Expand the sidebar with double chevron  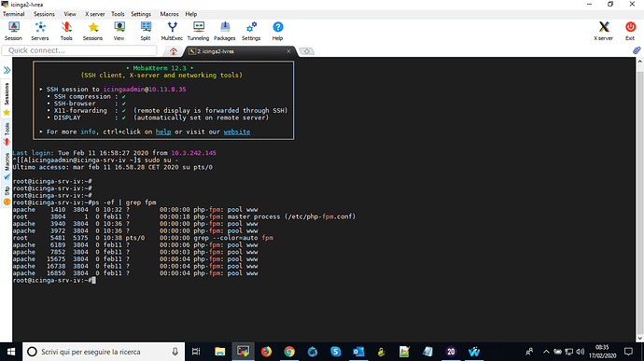[7, 70]
